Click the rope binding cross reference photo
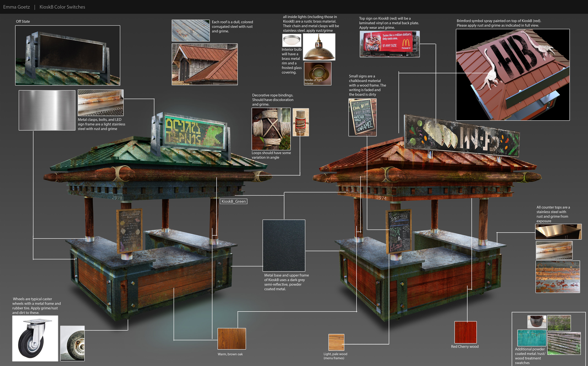This screenshot has height=366, width=588. pyautogui.click(x=271, y=129)
